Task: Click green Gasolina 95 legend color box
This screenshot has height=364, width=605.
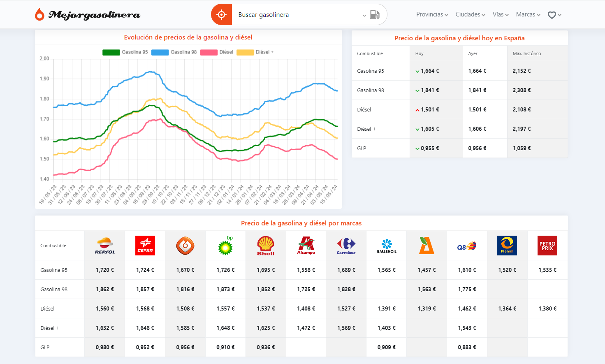Action: (111, 52)
